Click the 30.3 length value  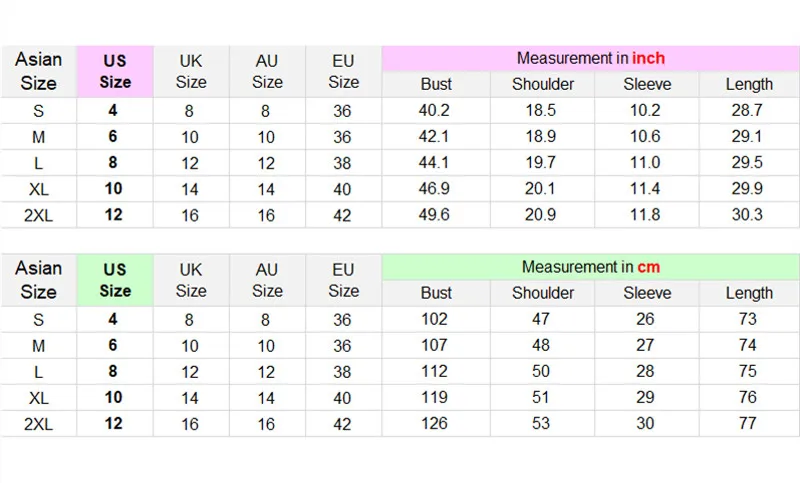click(749, 215)
